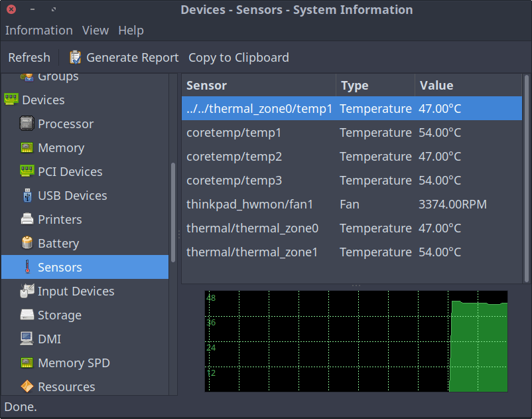Open the View menu
This screenshot has width=532, height=419.
[95, 31]
